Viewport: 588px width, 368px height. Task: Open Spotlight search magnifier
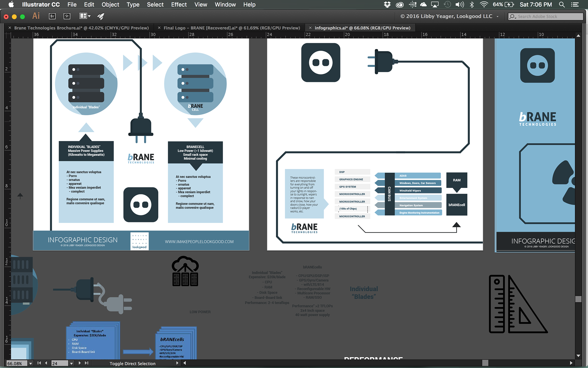pos(562,5)
